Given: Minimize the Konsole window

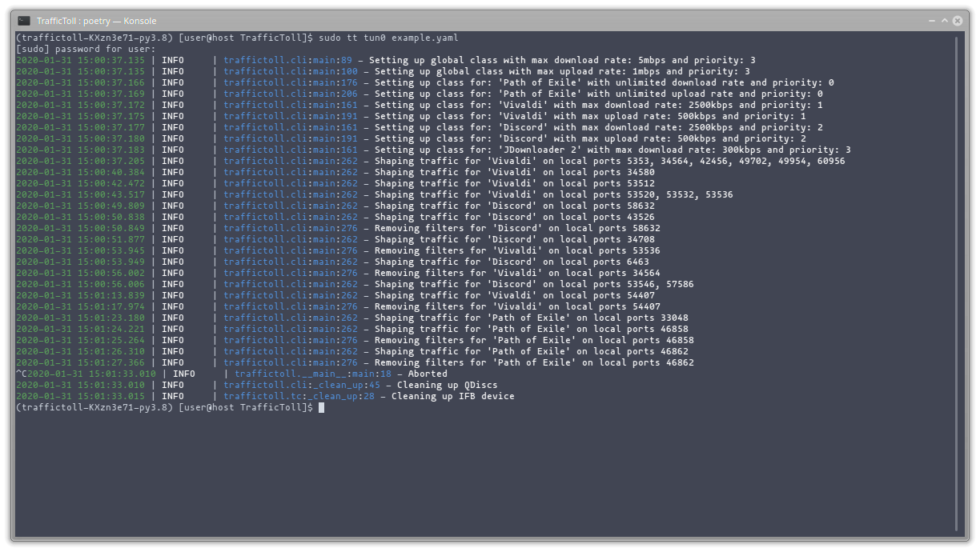Looking at the screenshot, I should [x=933, y=21].
